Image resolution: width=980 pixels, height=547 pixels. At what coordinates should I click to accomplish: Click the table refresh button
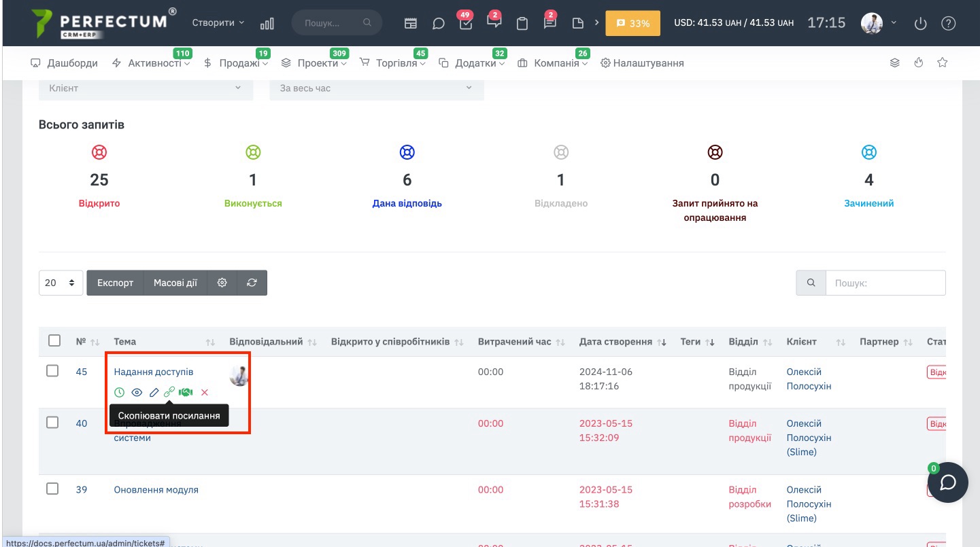(x=252, y=283)
